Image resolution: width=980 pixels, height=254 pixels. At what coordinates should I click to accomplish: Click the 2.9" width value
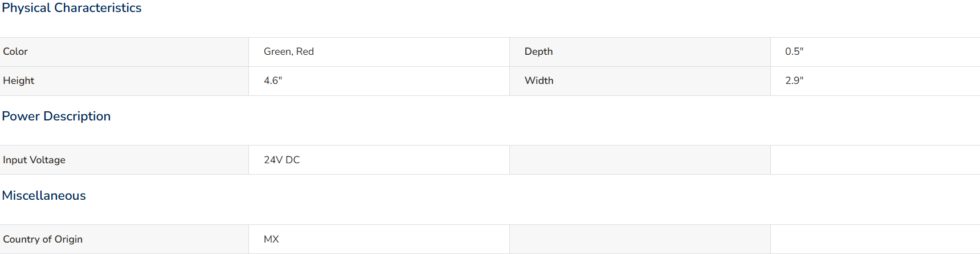tap(794, 80)
